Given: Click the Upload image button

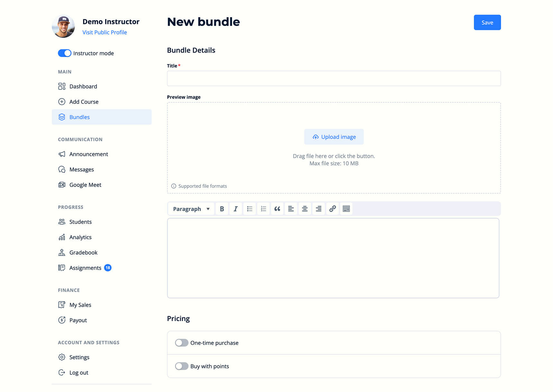Looking at the screenshot, I should coord(334,137).
